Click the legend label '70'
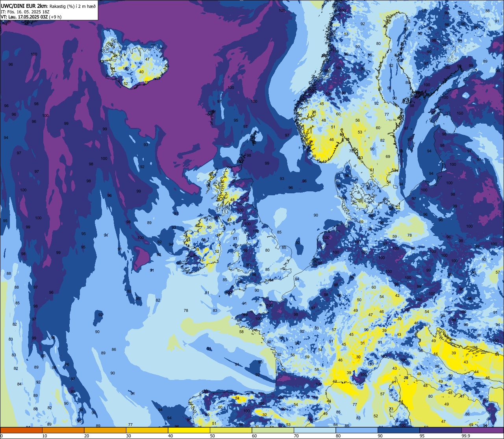The width and height of the screenshot is (504, 439). click(x=296, y=436)
